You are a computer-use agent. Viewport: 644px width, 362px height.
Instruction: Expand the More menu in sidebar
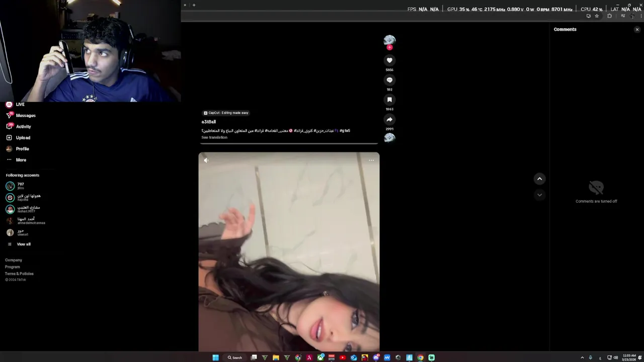click(x=16, y=160)
